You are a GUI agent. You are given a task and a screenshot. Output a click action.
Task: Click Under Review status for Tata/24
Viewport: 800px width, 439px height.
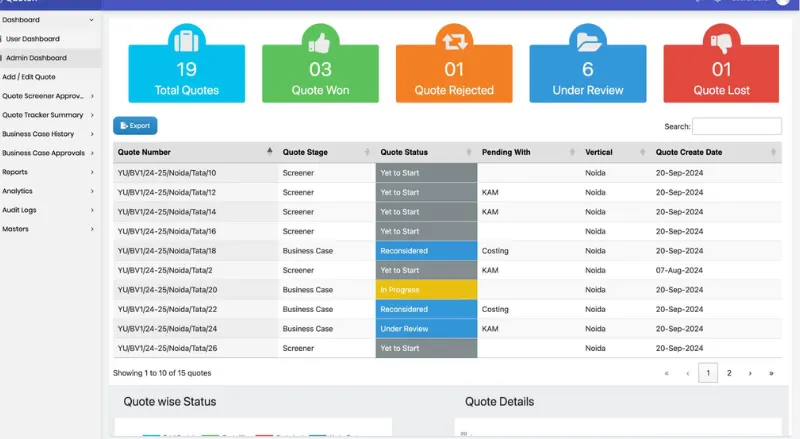(x=427, y=329)
